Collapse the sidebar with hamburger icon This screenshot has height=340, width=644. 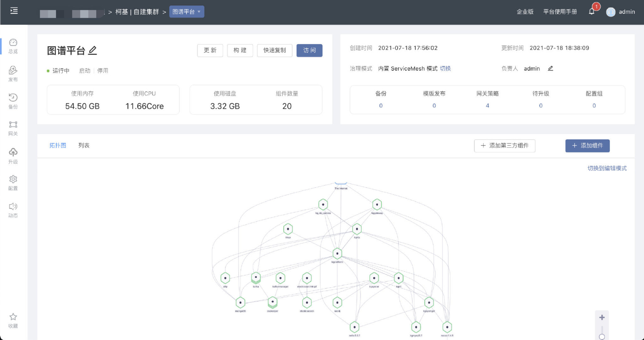point(14,11)
